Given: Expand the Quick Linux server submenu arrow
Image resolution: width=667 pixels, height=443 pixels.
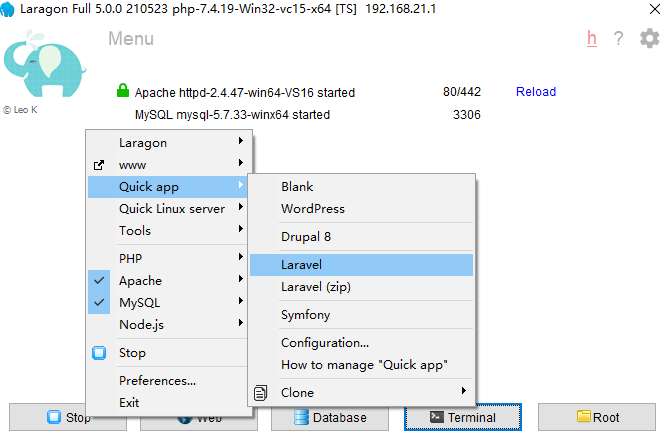Looking at the screenshot, I should pos(241,207).
